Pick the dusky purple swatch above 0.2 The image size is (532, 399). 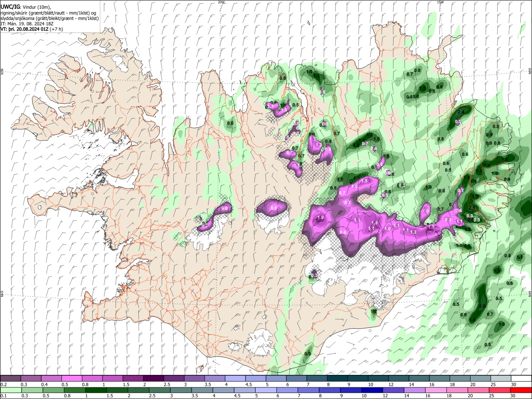tap(10, 379)
